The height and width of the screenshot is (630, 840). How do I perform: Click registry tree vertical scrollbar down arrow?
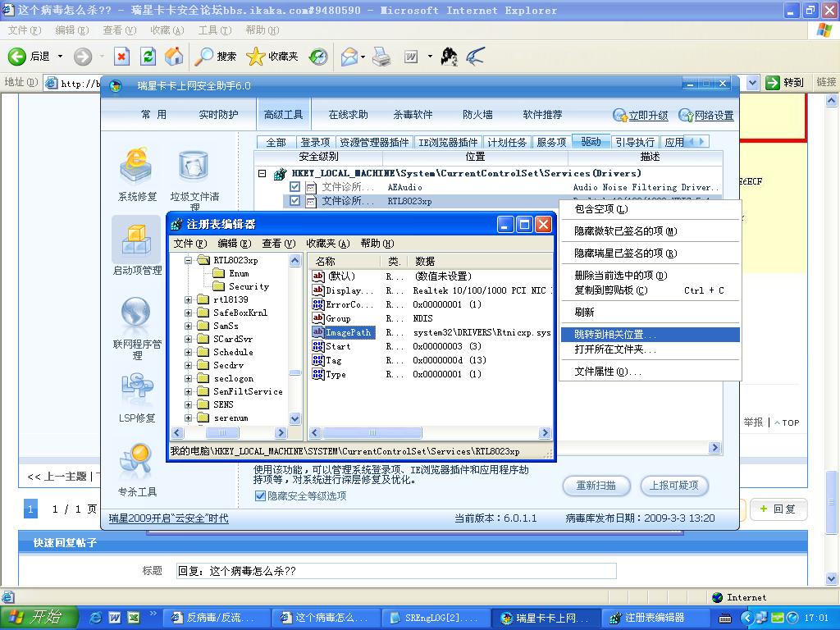coord(294,418)
